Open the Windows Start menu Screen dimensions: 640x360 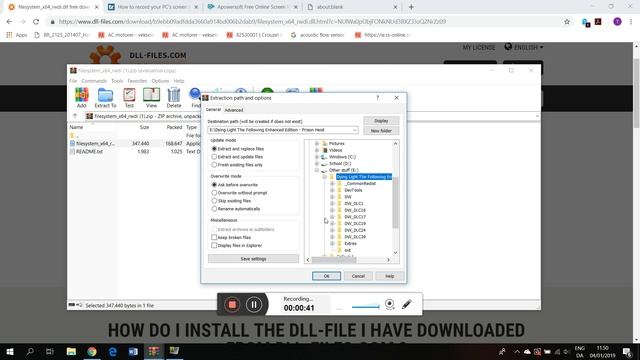click(x=10, y=351)
